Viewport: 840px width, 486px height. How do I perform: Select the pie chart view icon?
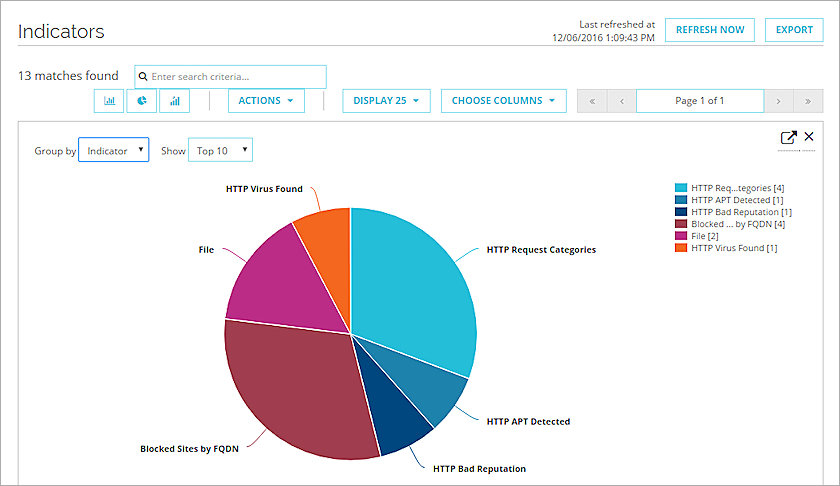(142, 101)
